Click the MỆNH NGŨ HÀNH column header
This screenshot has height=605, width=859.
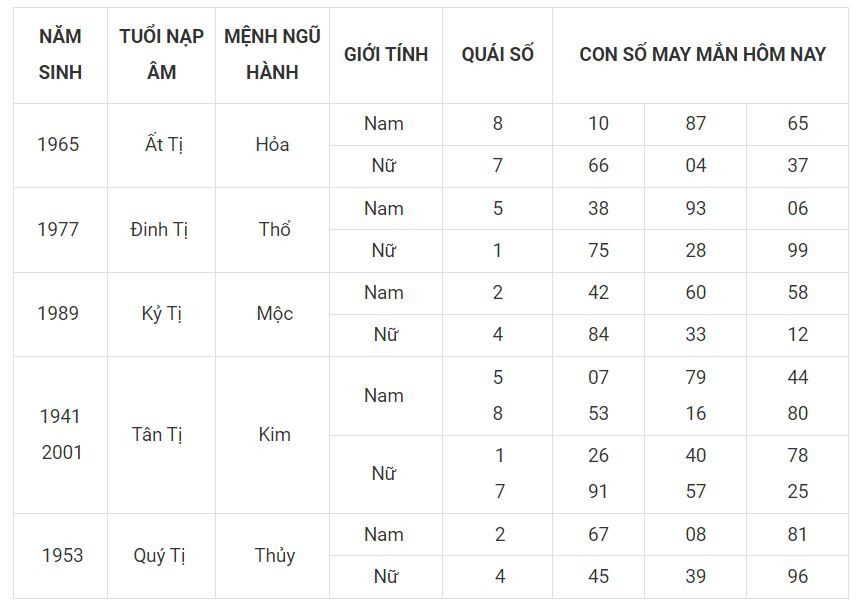pos(272,54)
